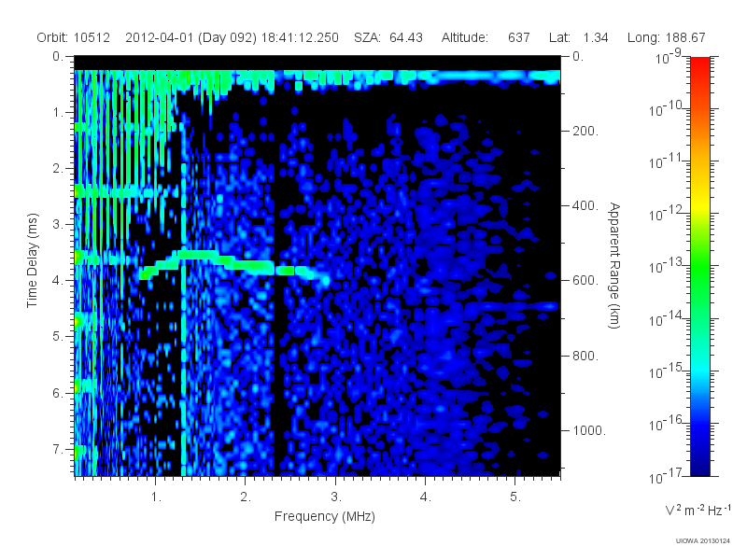
Task: Click the V² m⁻² Hz⁻¹ units label
Action: click(x=698, y=510)
